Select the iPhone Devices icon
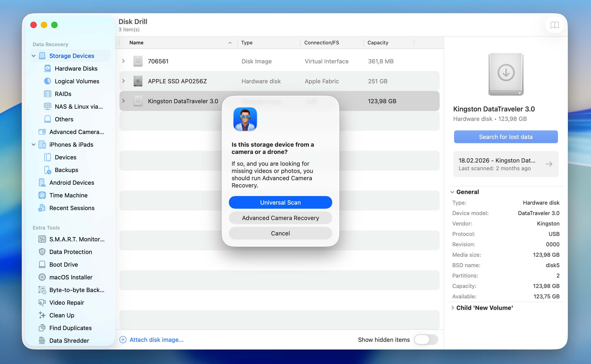Screen dimensions: 591x364 [47, 157]
